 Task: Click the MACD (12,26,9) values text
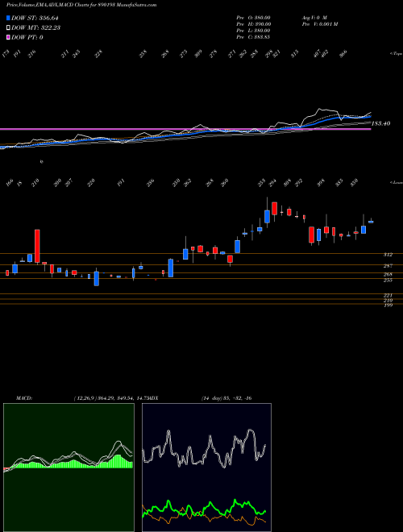pyautogui.click(x=110, y=398)
